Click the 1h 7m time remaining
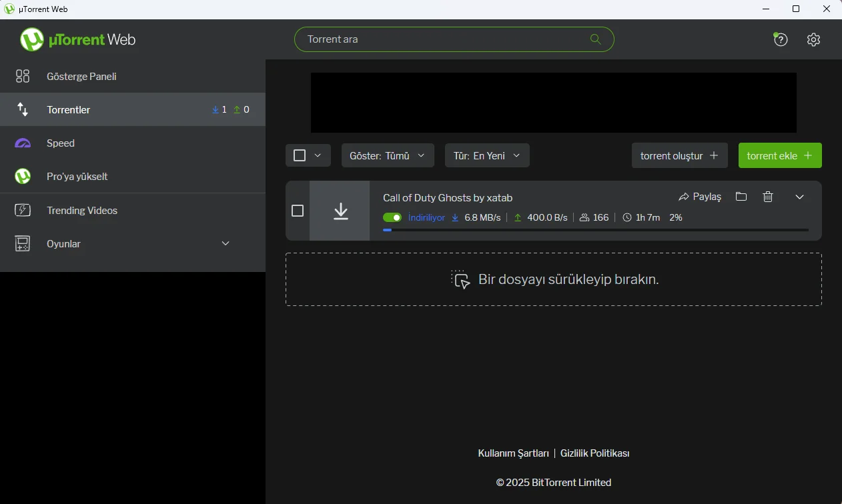 (648, 217)
